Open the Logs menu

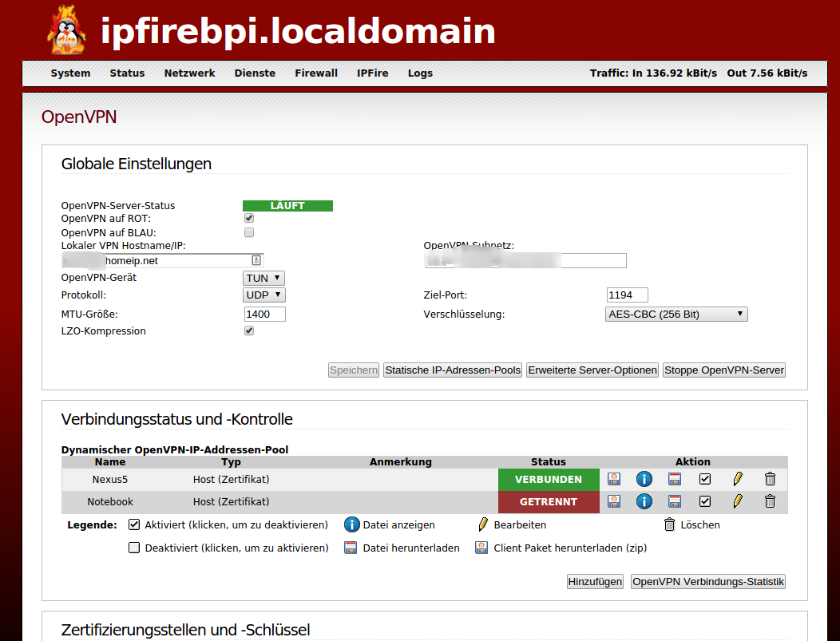point(420,73)
